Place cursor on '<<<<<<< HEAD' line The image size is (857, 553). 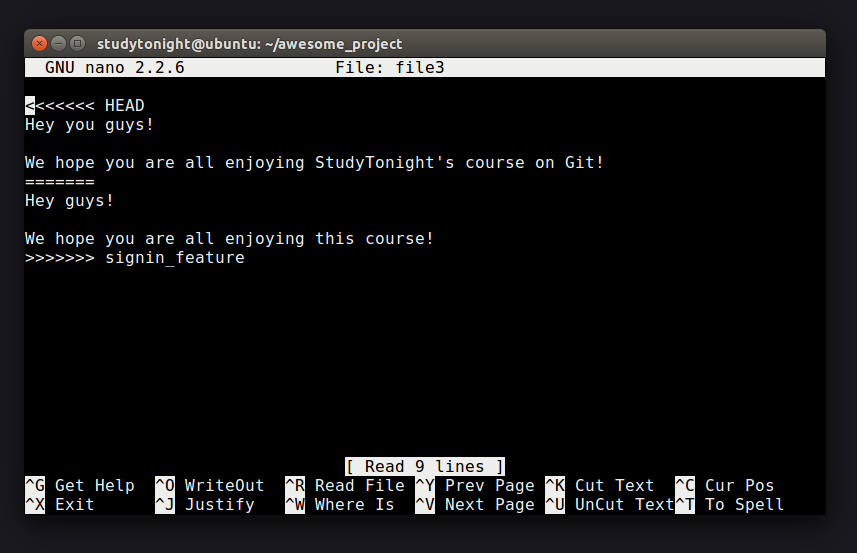85,105
